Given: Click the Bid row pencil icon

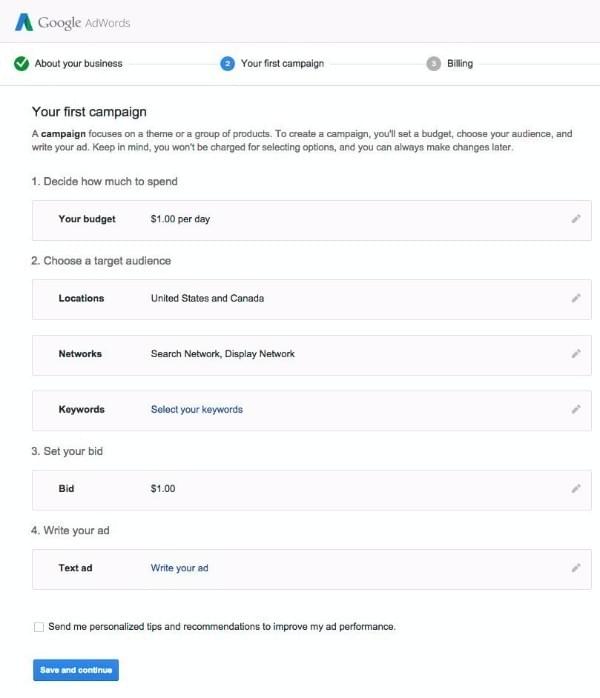Looking at the screenshot, I should pos(576,489).
